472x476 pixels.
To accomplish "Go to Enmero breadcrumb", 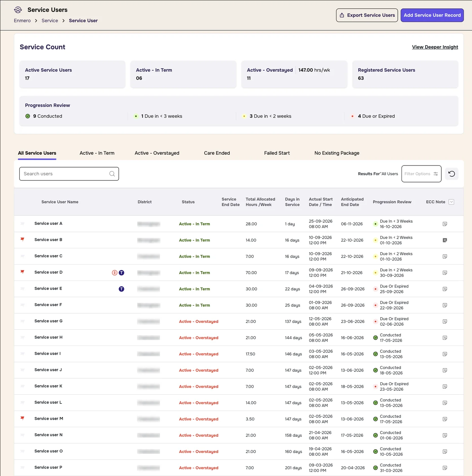I will pos(22,21).
